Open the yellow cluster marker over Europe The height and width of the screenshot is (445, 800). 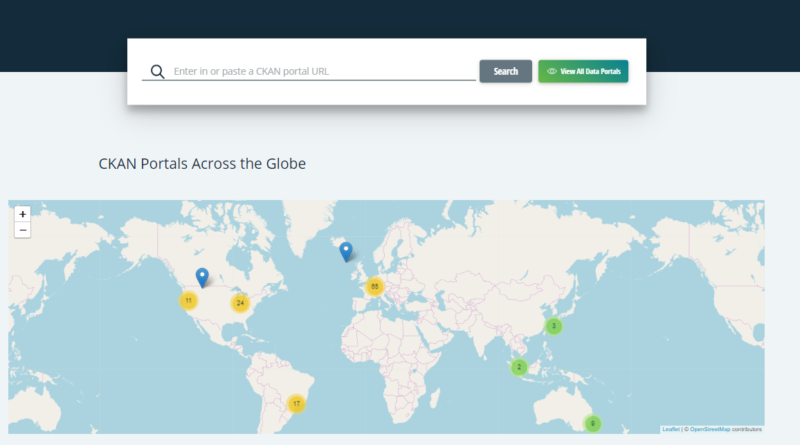tap(374, 287)
